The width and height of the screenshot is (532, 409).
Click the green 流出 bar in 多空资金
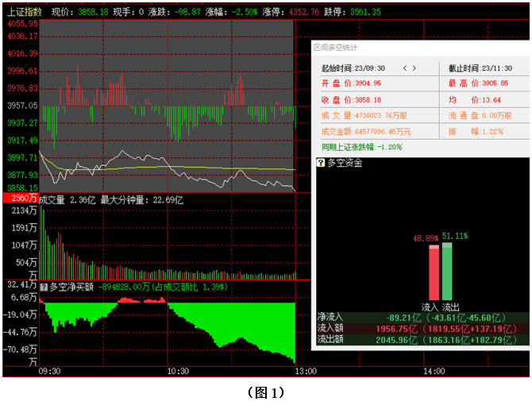(447, 271)
